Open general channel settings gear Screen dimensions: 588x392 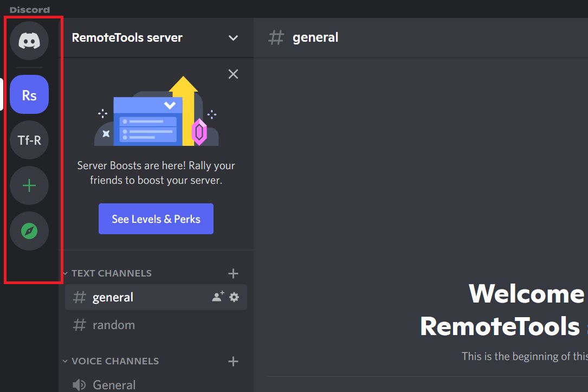pos(234,297)
